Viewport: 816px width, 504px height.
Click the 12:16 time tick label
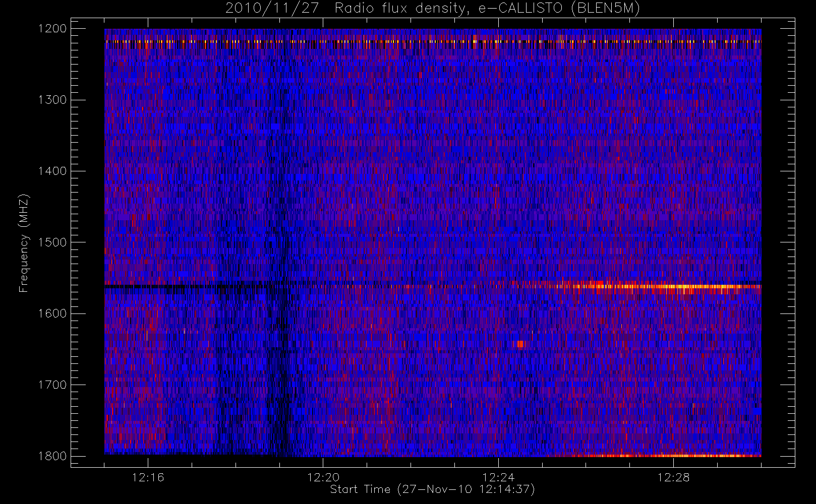(148, 477)
